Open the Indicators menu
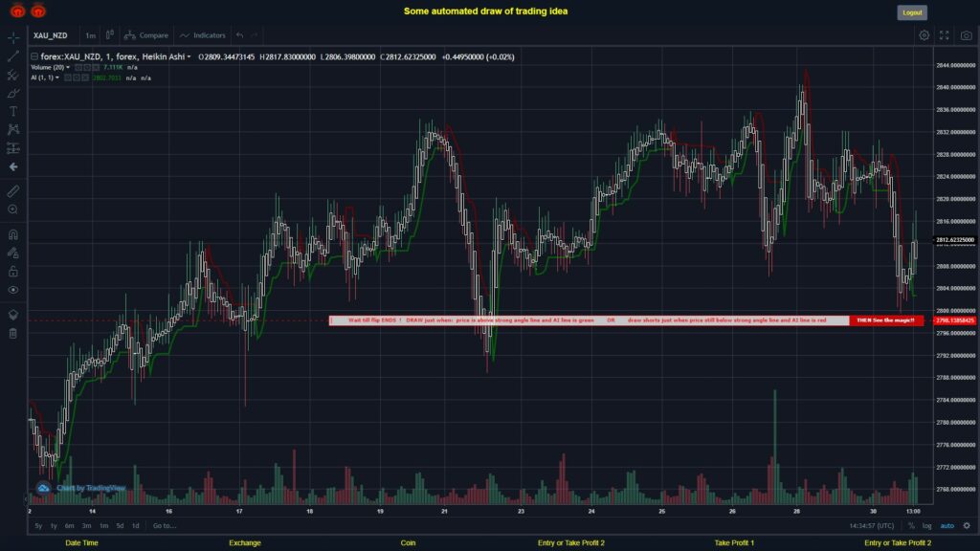 click(203, 35)
